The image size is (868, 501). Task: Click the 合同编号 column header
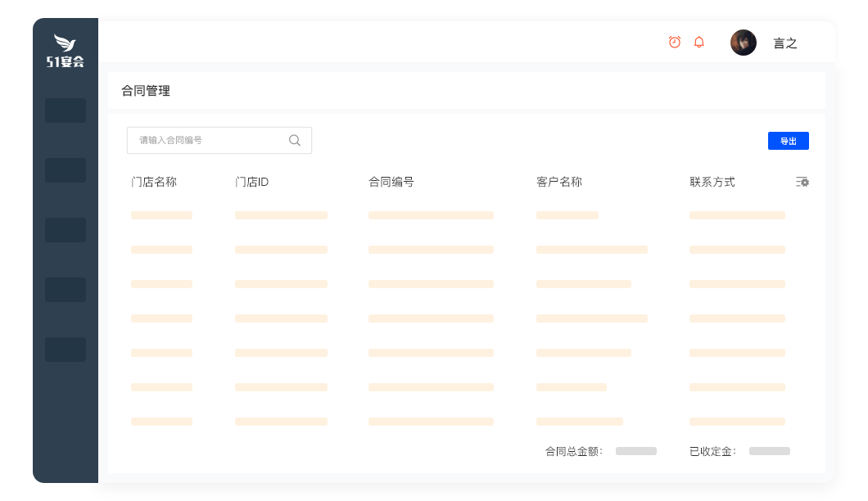pyautogui.click(x=391, y=182)
